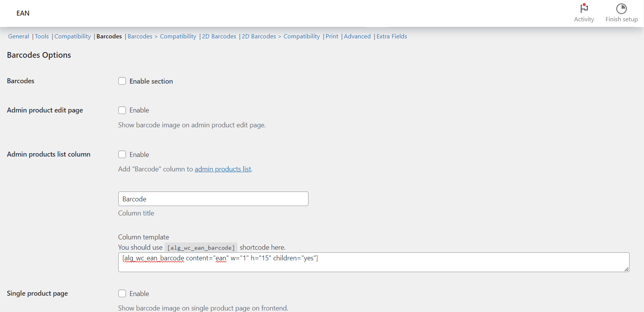Open Barcodes > Compatibility tab
Viewport: 644px width, 312px height.
pos(162,36)
